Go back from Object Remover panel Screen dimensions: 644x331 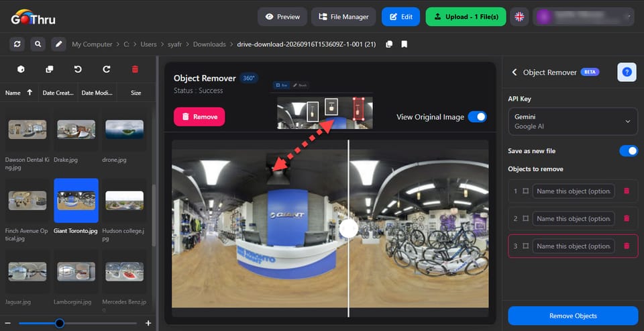[515, 73]
